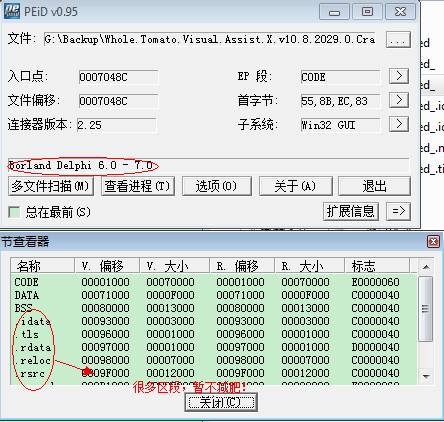The image size is (444, 422).
Task: Click R. offset 00080000 in BSS row
Action: click(x=240, y=308)
